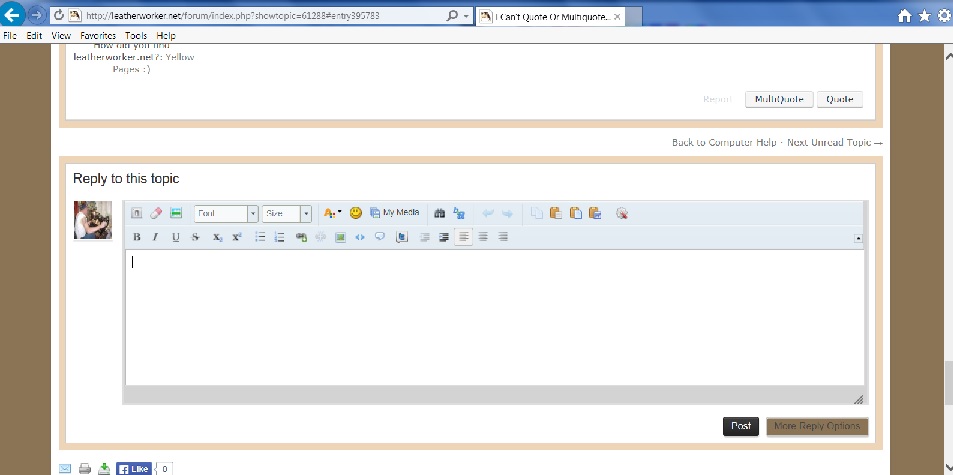Click the editor resize grip handle

click(x=858, y=399)
